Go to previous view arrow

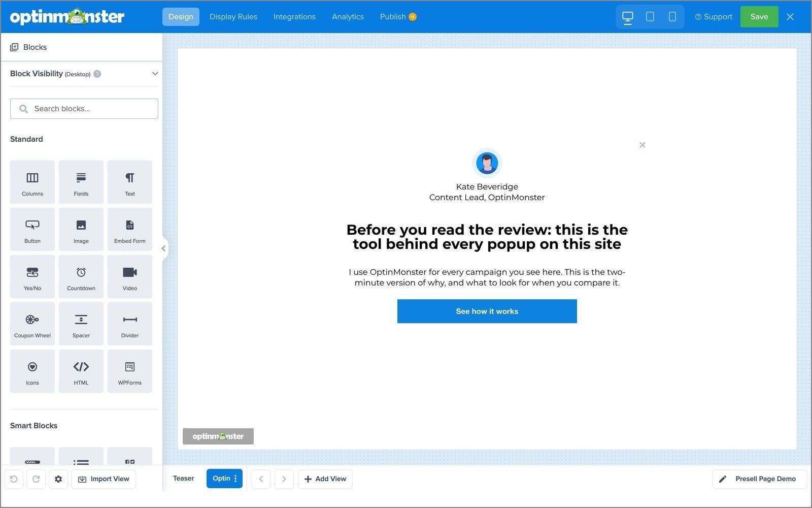pyautogui.click(x=261, y=479)
